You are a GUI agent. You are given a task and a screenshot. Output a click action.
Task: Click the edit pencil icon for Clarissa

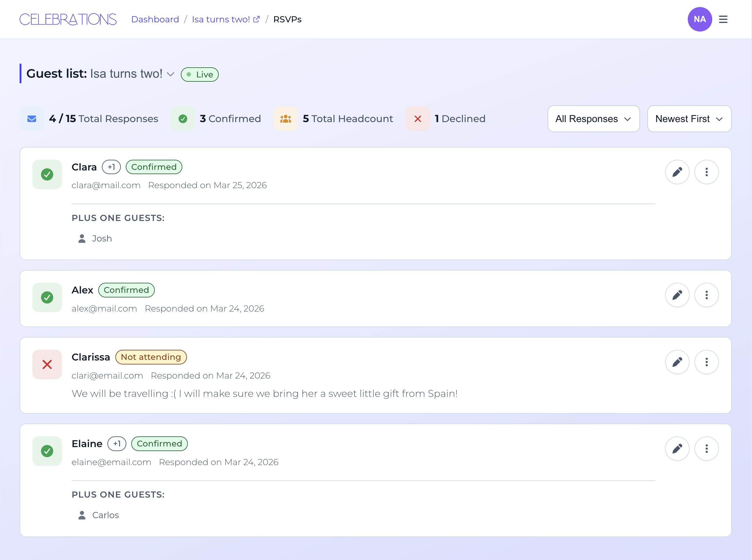pos(677,362)
